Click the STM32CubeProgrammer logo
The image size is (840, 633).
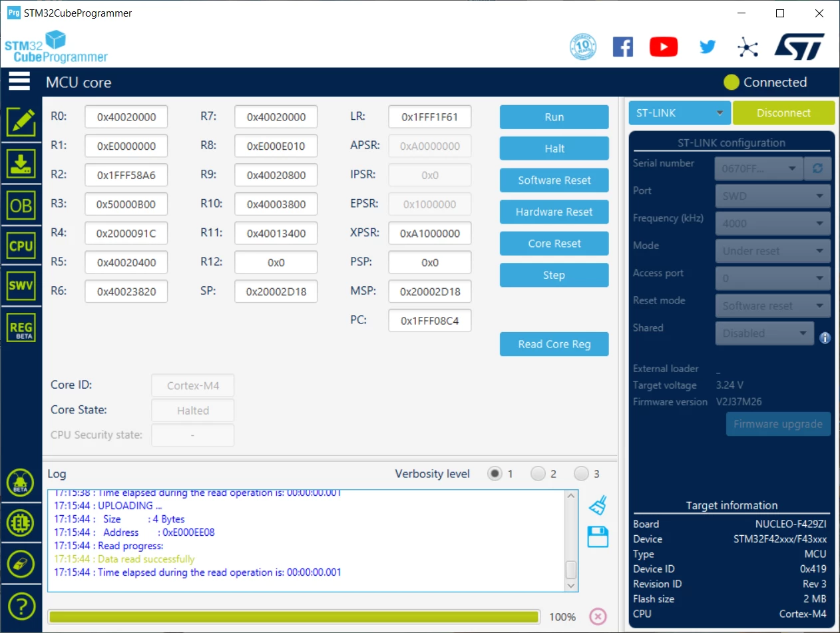pos(56,47)
